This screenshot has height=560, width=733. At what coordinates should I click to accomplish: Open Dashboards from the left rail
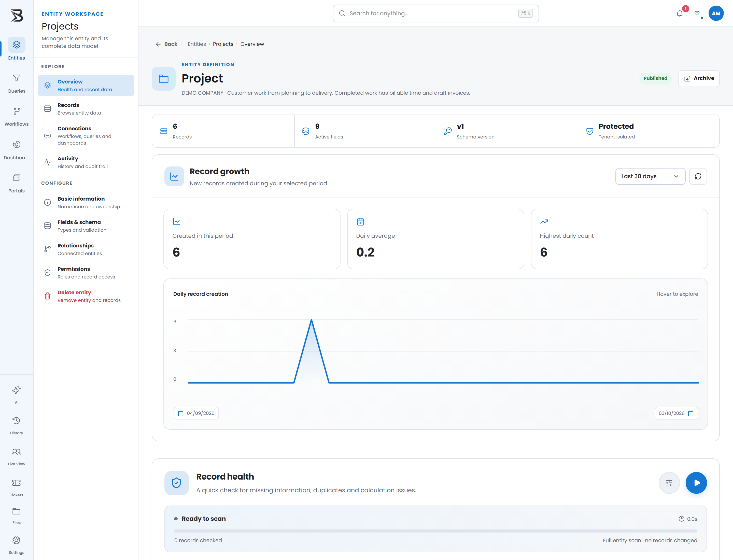tap(16, 150)
